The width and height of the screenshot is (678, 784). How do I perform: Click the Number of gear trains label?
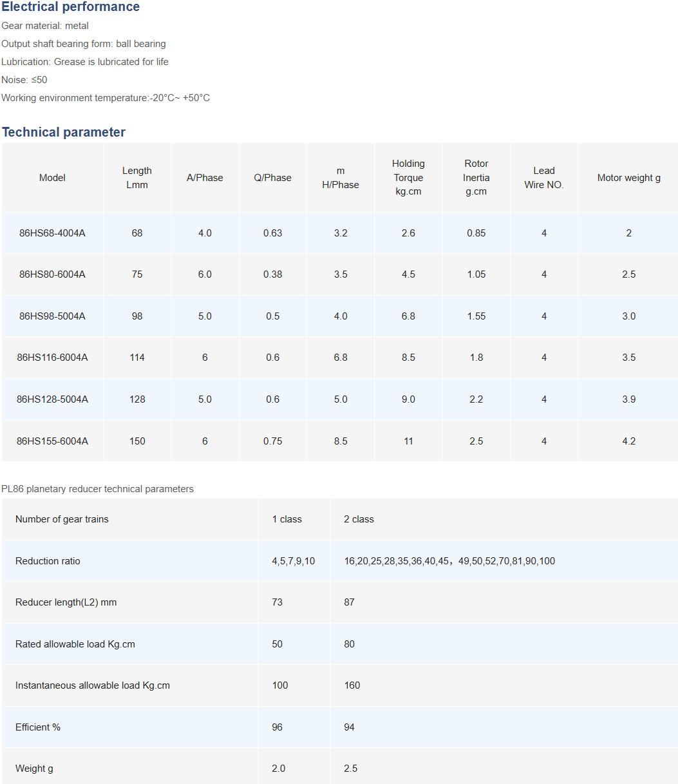click(x=62, y=519)
